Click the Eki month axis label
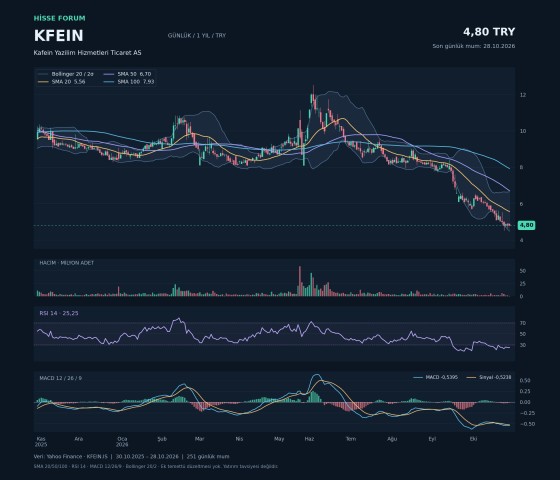This screenshot has width=560, height=480. pyautogui.click(x=474, y=439)
